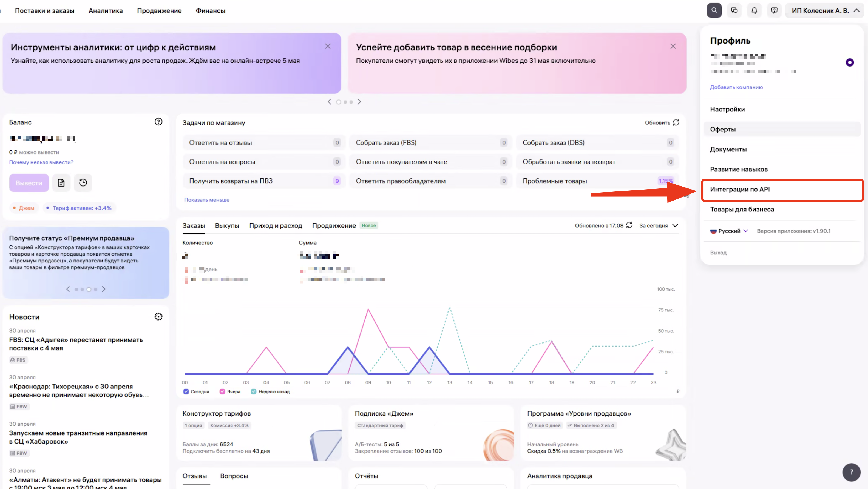This screenshot has width=868, height=489.
Task: Toggle Сегодня series checkbox in chart legend
Action: [x=186, y=392]
